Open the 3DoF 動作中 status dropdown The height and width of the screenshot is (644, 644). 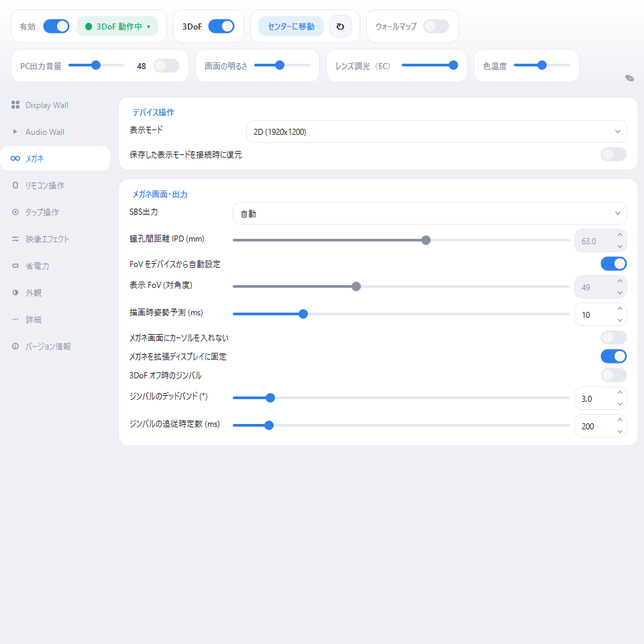(118, 26)
